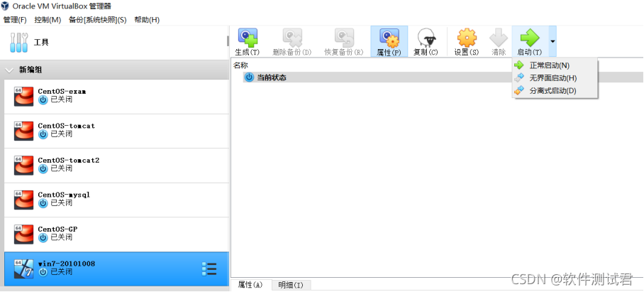Click 已关闭 status under CentOS-exam
This screenshot has height=292, width=644.
pyautogui.click(x=62, y=99)
